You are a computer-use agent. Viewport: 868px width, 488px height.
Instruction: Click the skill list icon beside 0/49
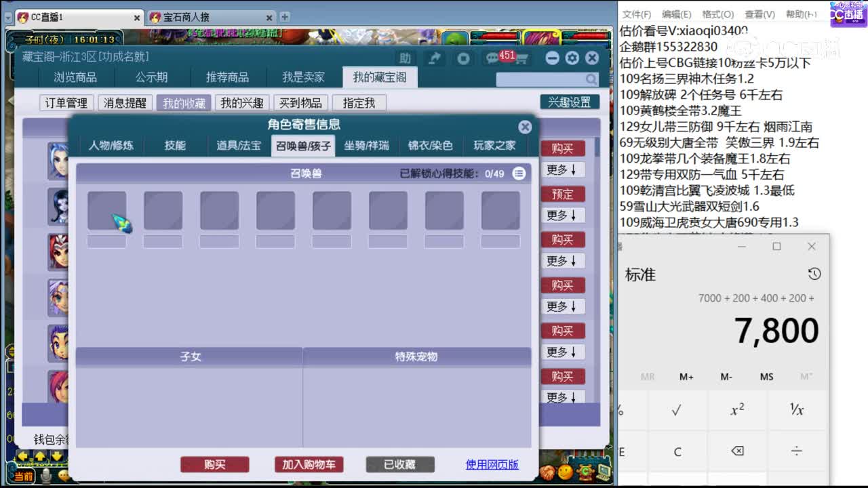tap(519, 174)
